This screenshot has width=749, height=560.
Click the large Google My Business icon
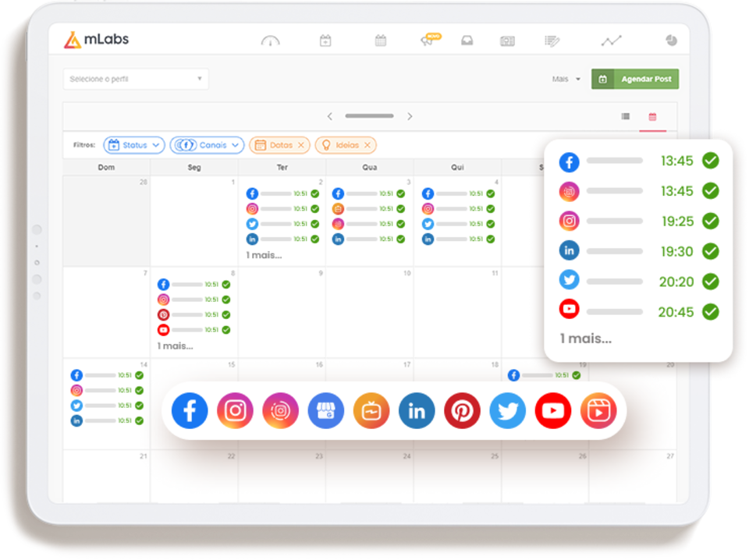[326, 410]
